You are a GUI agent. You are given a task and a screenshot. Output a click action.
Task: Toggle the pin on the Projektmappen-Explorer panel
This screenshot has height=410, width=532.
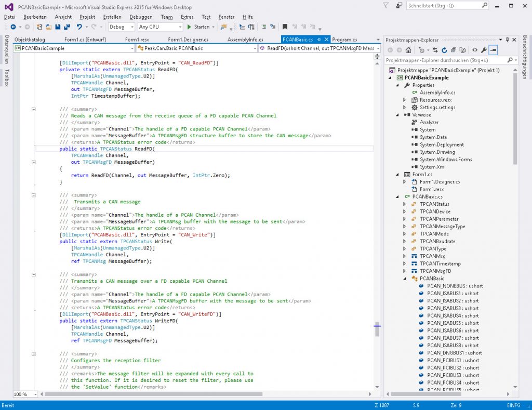pyautogui.click(x=508, y=40)
